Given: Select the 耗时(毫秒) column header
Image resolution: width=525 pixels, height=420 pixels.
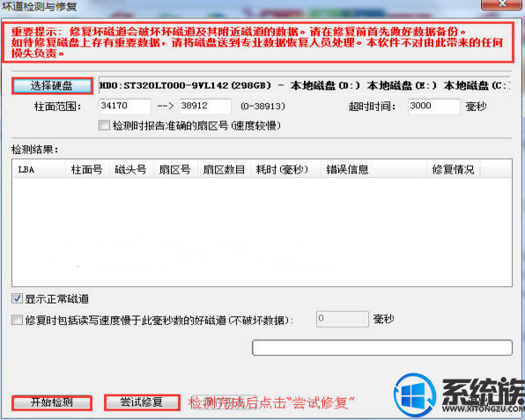Looking at the screenshot, I should point(285,169).
